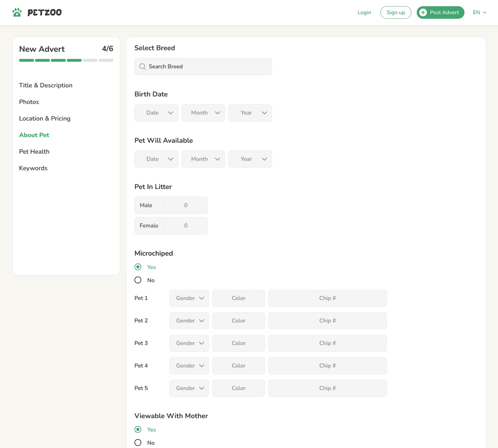Click the Petzoo paw logo icon
This screenshot has height=448, width=498.
point(17,13)
